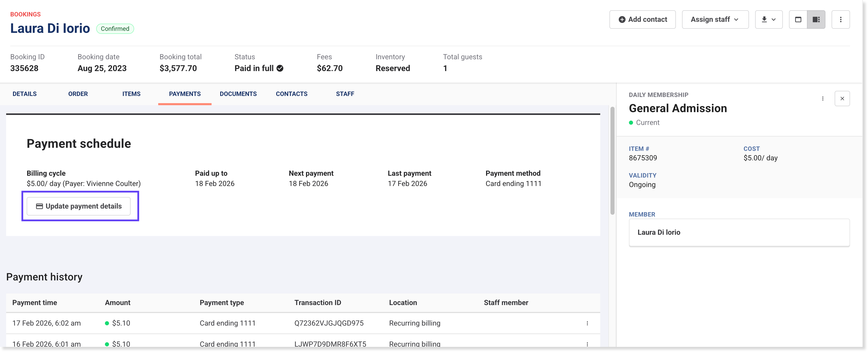Open the Laura Di Iorio member card
This screenshot has height=352, width=868.
pos(739,232)
